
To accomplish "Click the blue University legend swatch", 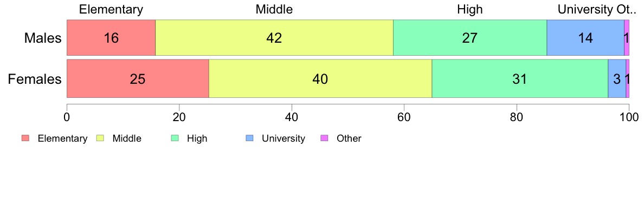I will coord(249,138).
